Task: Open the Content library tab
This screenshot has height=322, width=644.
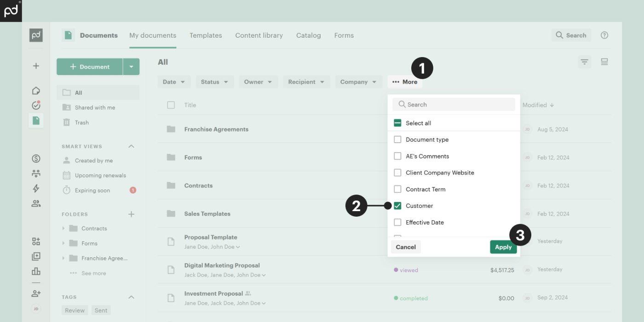Action: (259, 35)
